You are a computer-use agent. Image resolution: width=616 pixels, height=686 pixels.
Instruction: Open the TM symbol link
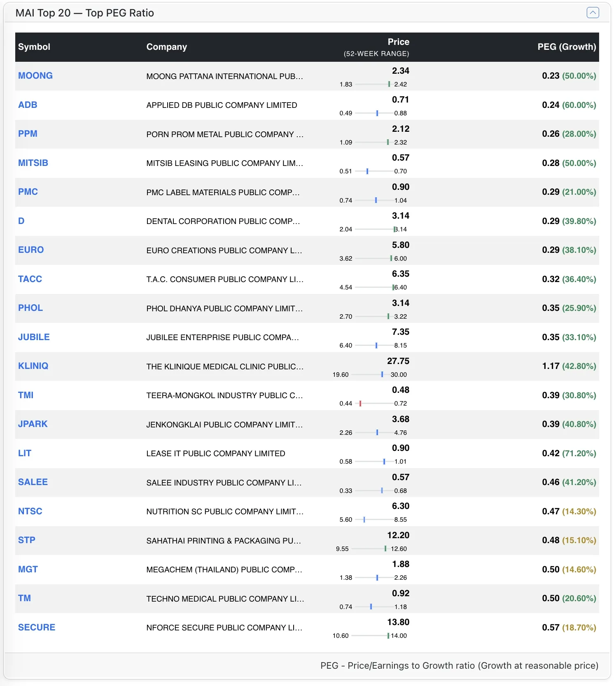(24, 598)
